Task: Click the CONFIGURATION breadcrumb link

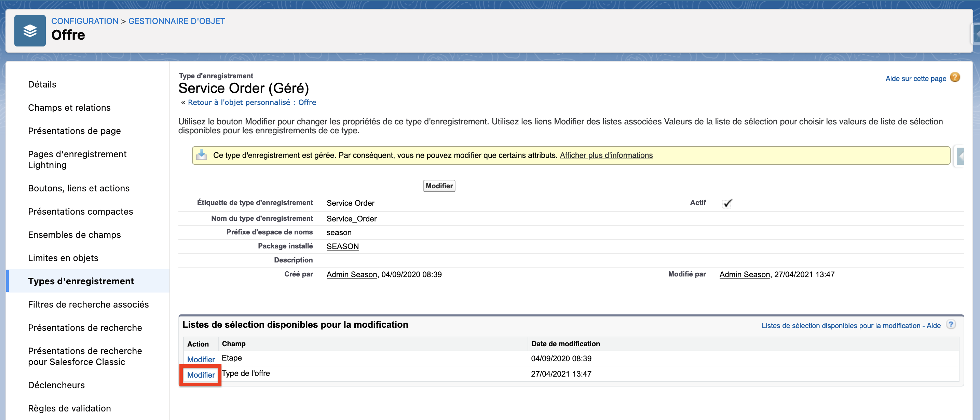Action: click(84, 21)
